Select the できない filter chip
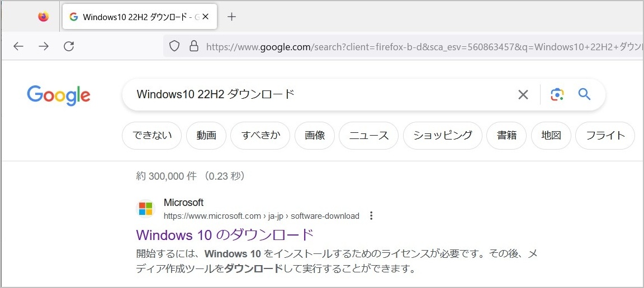The height and width of the screenshot is (288, 644). click(x=151, y=136)
